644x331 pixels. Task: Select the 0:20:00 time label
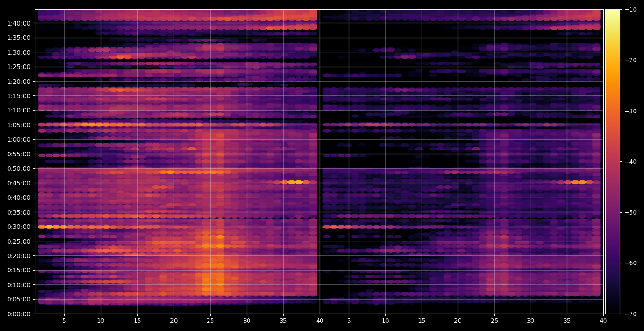coord(19,256)
